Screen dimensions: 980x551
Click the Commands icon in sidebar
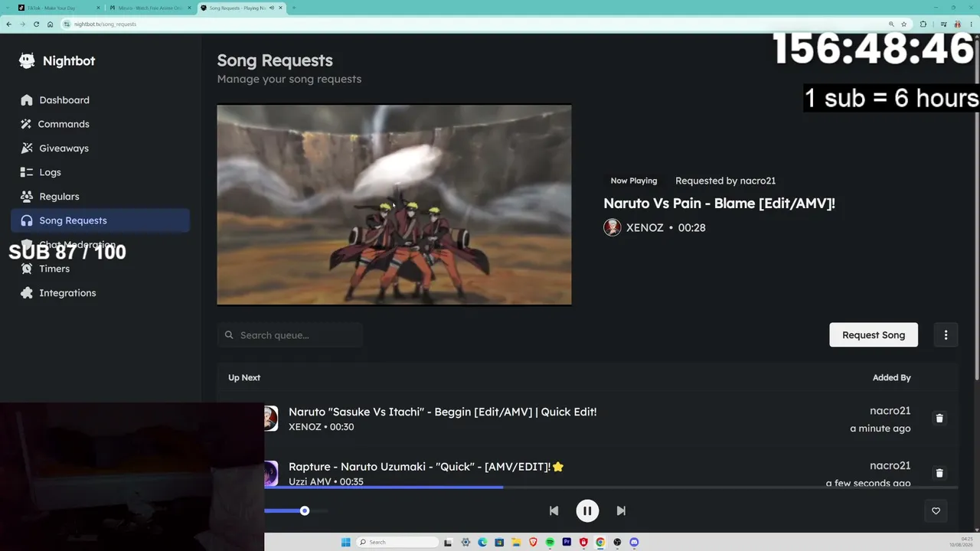pos(27,124)
